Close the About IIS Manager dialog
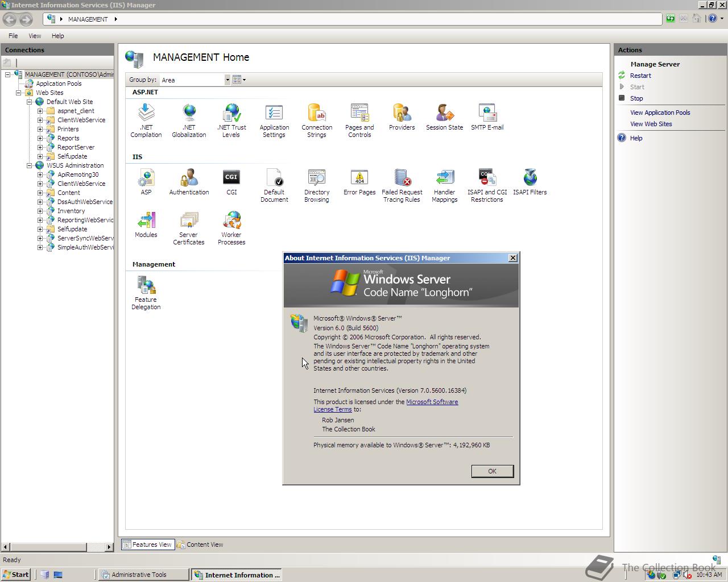This screenshot has width=728, height=582. (x=513, y=258)
